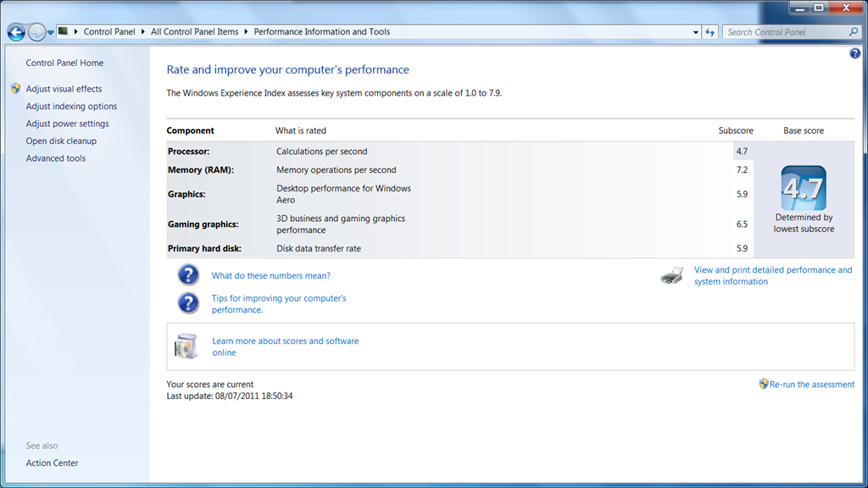
Task: Click the software box icon beside 'Learn more'
Action: 186,346
